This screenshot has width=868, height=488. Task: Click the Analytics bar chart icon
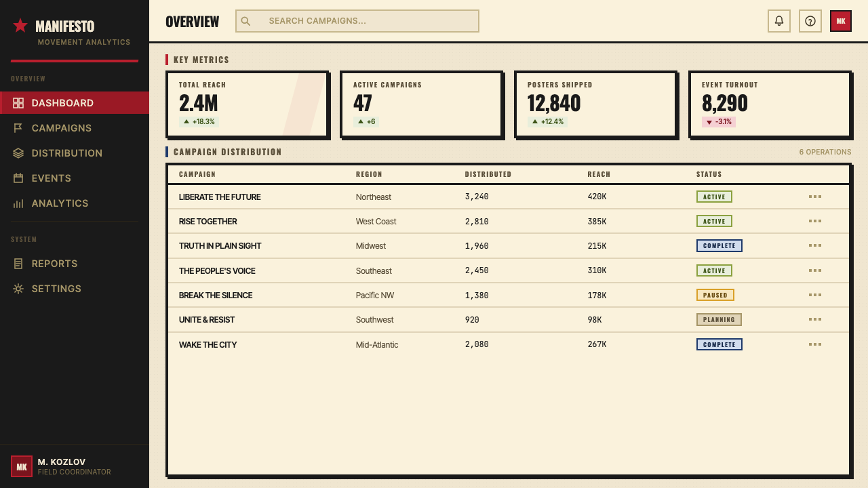[18, 203]
